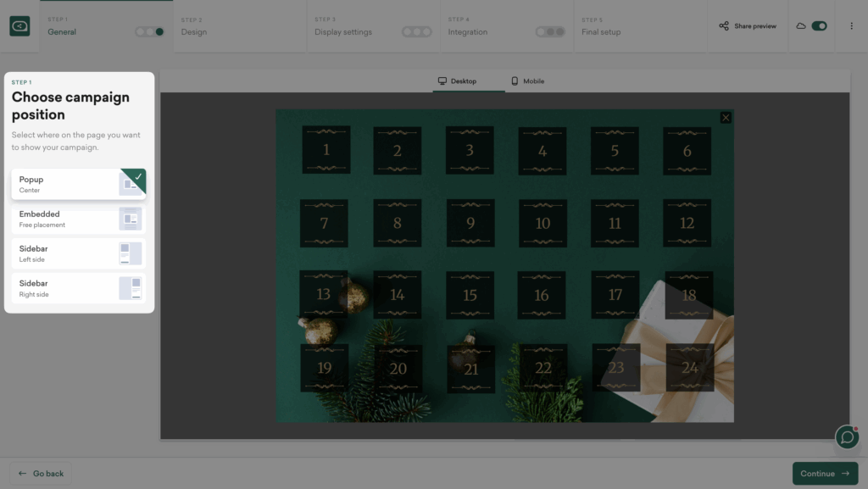This screenshot has height=489, width=868.
Task: Open Step 5 Final setup
Action: click(x=600, y=32)
